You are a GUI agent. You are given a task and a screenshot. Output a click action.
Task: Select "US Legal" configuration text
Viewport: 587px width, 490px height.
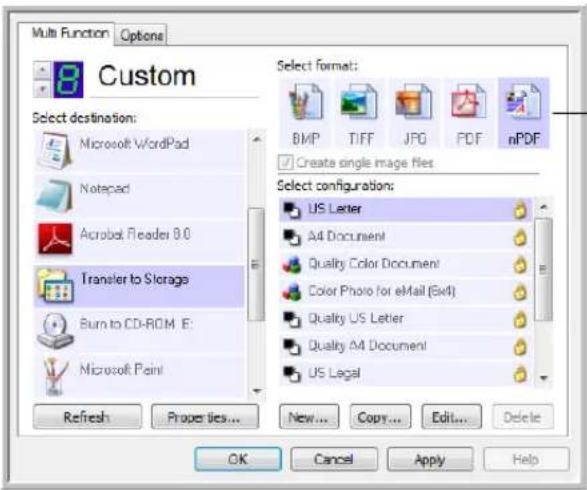pos(334,373)
